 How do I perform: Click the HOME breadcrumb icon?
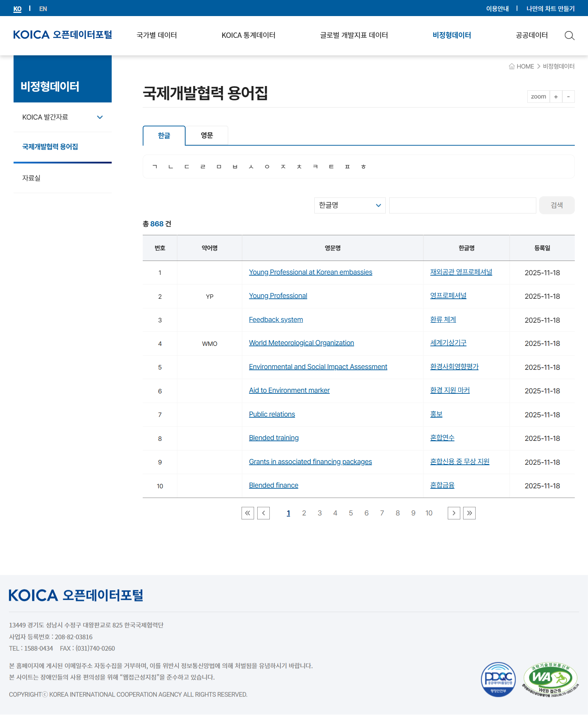[512, 66]
